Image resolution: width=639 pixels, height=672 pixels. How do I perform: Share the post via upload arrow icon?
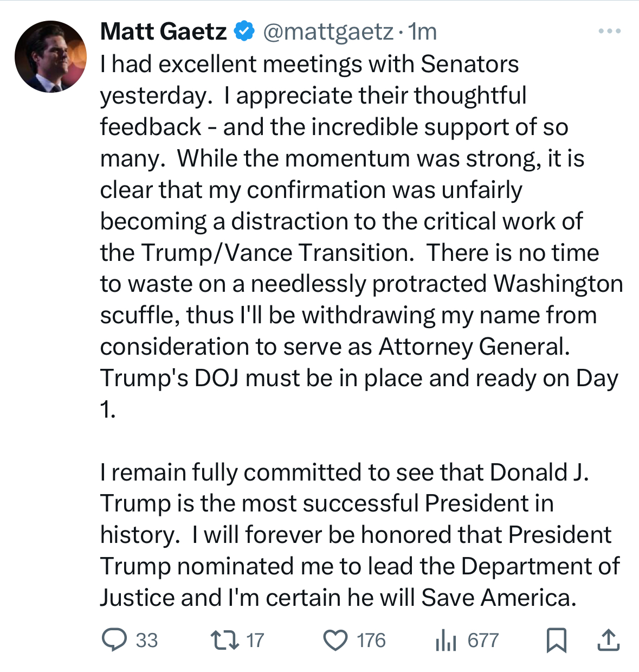(x=608, y=640)
